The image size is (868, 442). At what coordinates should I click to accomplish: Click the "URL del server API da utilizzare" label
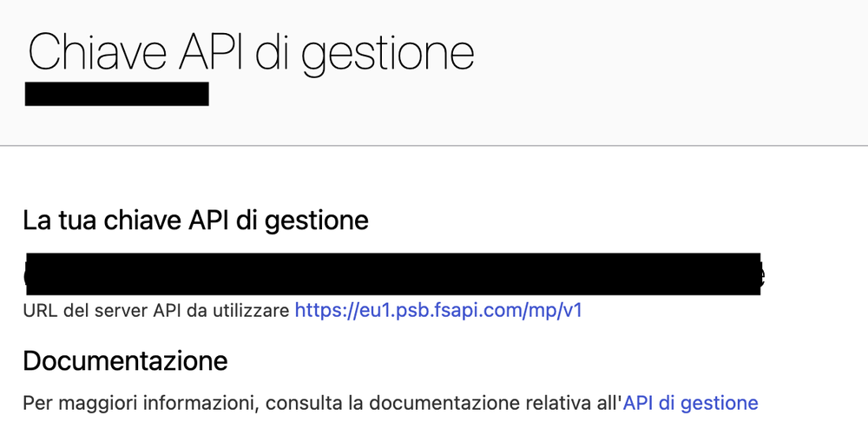[x=156, y=310]
